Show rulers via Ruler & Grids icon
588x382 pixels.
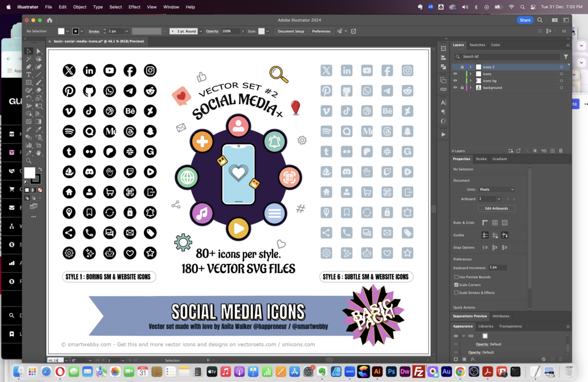tap(485, 223)
